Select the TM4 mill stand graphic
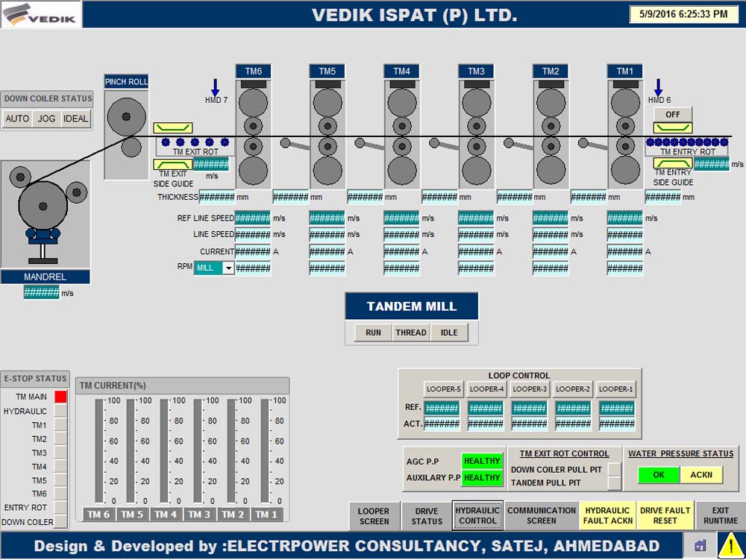The image size is (746, 560). click(402, 133)
